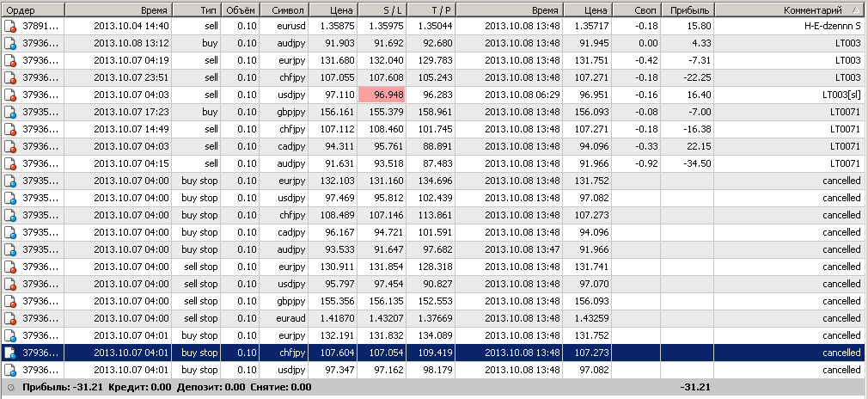Click the order icon of the eurjpy sell 131.680 row
The width and height of the screenshot is (868, 399).
click(10, 60)
